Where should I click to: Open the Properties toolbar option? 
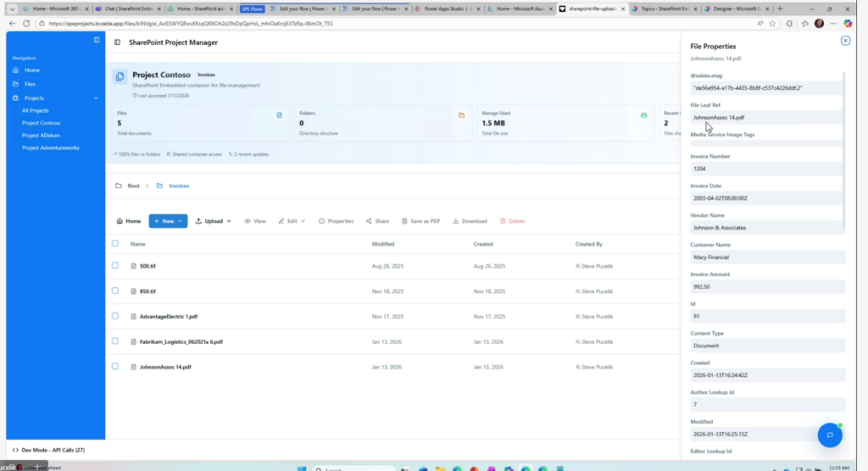(336, 221)
